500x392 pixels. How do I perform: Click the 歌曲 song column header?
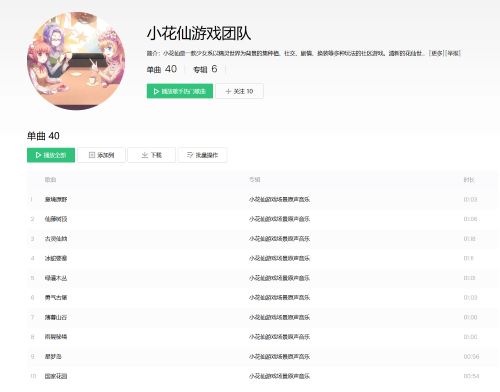click(50, 180)
